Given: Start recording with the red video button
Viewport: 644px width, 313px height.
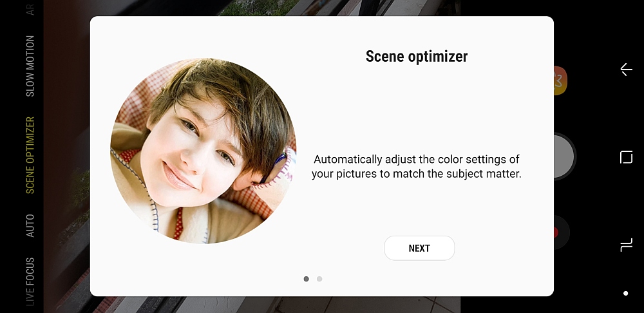Looking at the screenshot, I should (x=561, y=232).
